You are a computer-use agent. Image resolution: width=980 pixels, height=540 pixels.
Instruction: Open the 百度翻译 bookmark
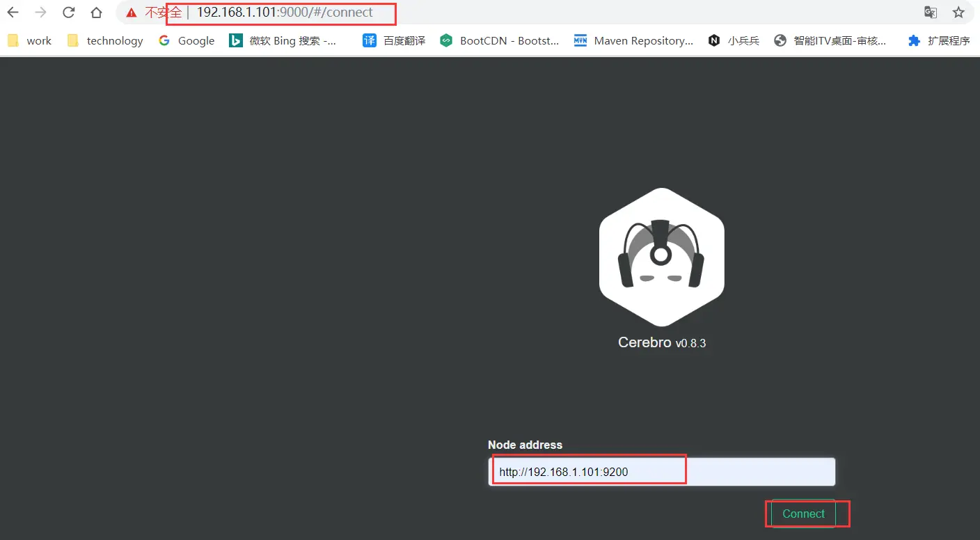click(x=394, y=40)
